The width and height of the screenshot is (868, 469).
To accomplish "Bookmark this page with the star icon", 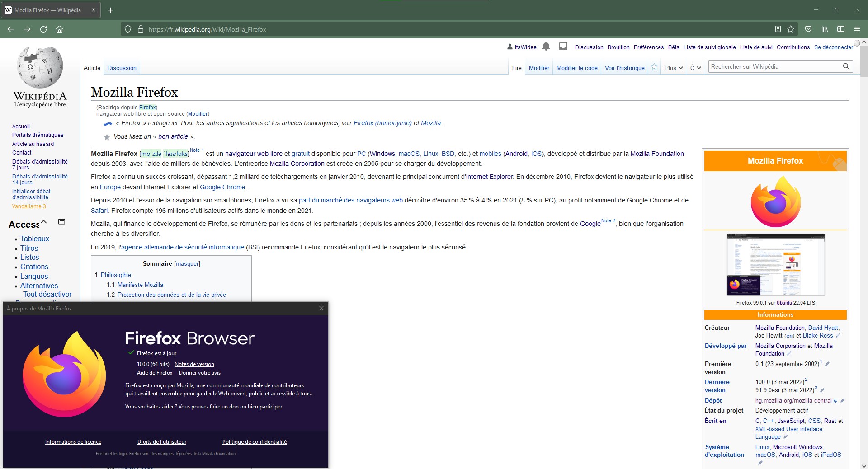I will click(791, 29).
